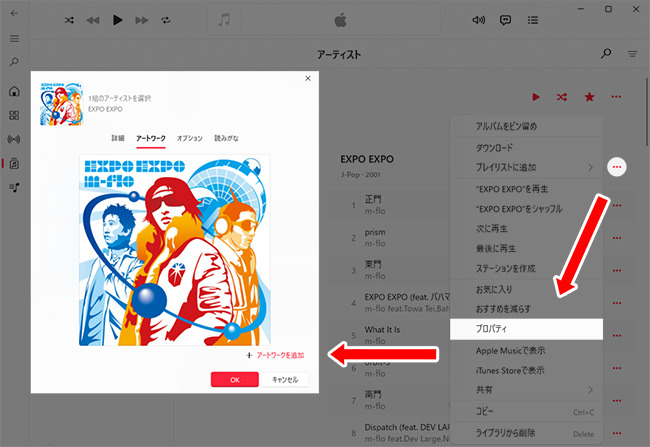Image resolution: width=650 pixels, height=447 pixels.
Task: Choose ステーションを作成 menu item
Action: pos(526,269)
